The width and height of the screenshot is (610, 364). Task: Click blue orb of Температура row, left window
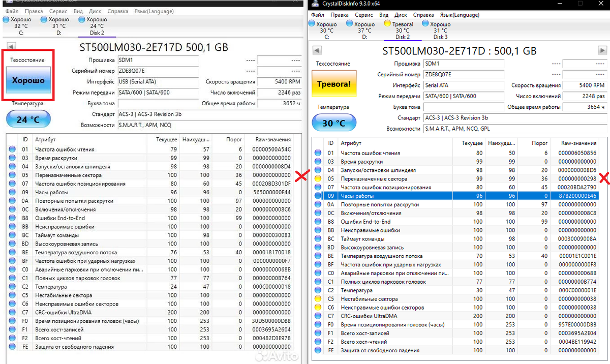click(x=12, y=287)
